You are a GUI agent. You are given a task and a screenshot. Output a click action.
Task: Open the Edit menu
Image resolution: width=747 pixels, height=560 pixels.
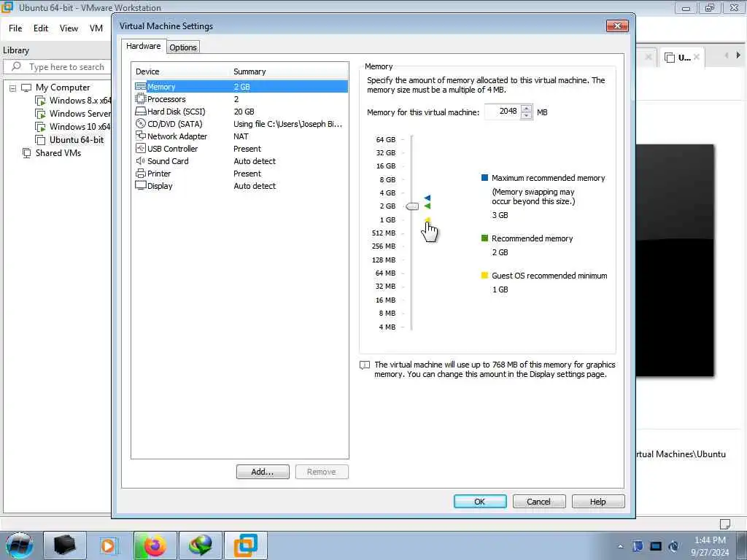click(x=41, y=28)
